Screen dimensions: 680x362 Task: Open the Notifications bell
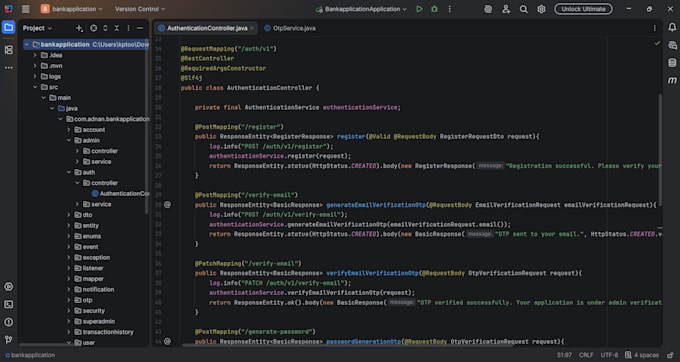coord(672,27)
